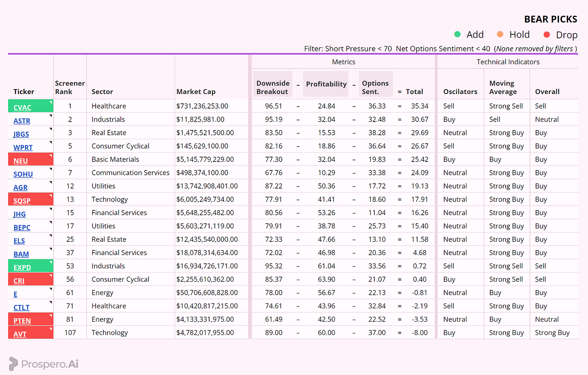Screen dimensions: 588x375
Task: Select the Sector column header
Action: pyautogui.click(x=102, y=92)
